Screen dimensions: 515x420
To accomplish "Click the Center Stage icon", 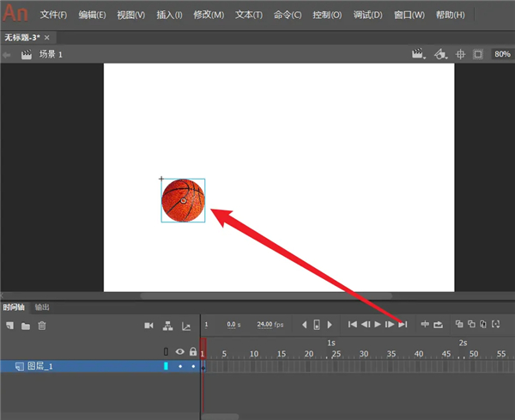I will click(460, 54).
